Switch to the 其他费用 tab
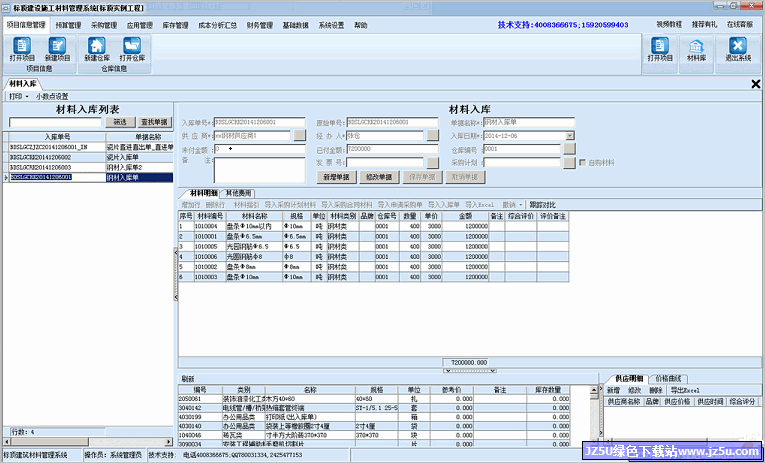Screen dimensions: 765x463 pos(238,193)
